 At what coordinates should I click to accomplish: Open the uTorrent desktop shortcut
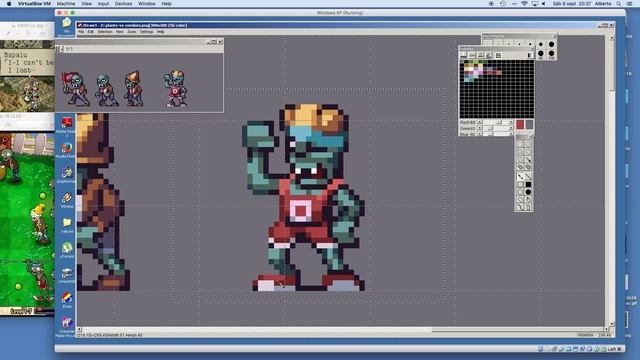coord(67,250)
